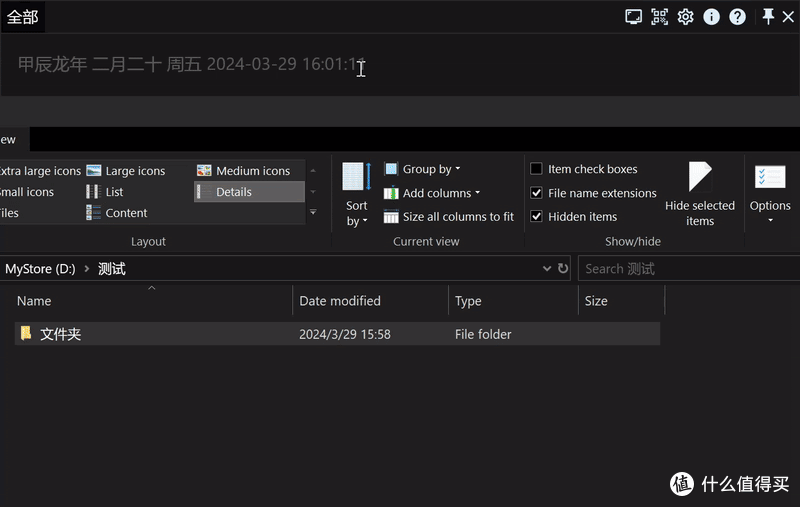
Task: Expand the Options dropdown arrow
Action: point(770,220)
